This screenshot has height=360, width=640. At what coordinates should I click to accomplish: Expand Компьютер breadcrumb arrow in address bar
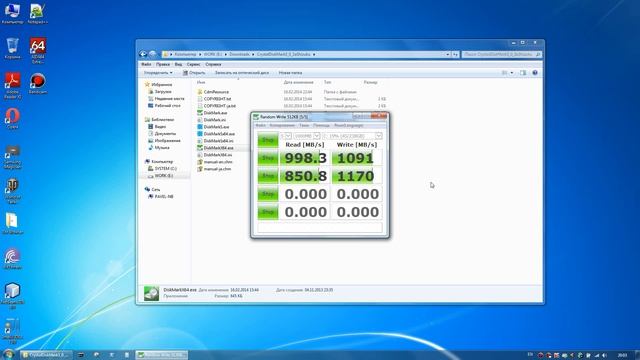[x=200, y=54]
